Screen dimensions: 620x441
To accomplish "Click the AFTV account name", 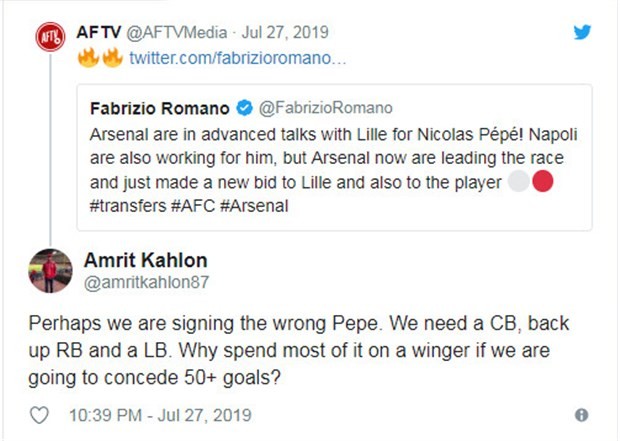I will [98, 32].
